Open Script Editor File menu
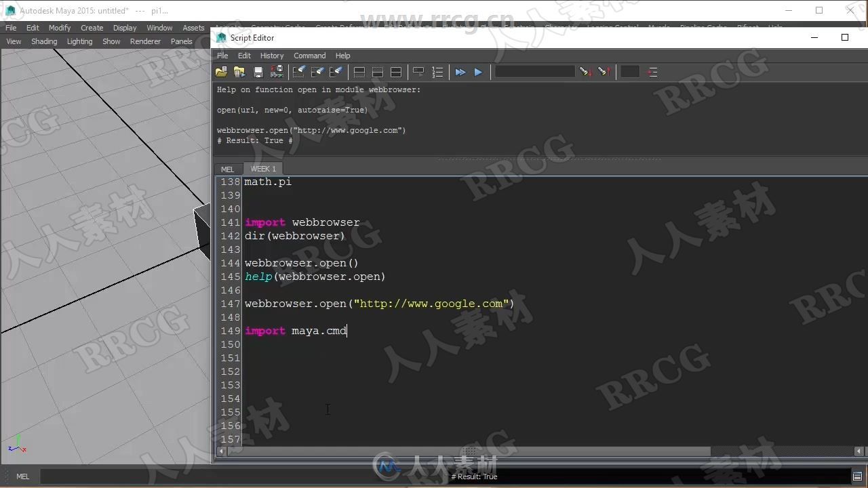The image size is (868, 488). [222, 56]
